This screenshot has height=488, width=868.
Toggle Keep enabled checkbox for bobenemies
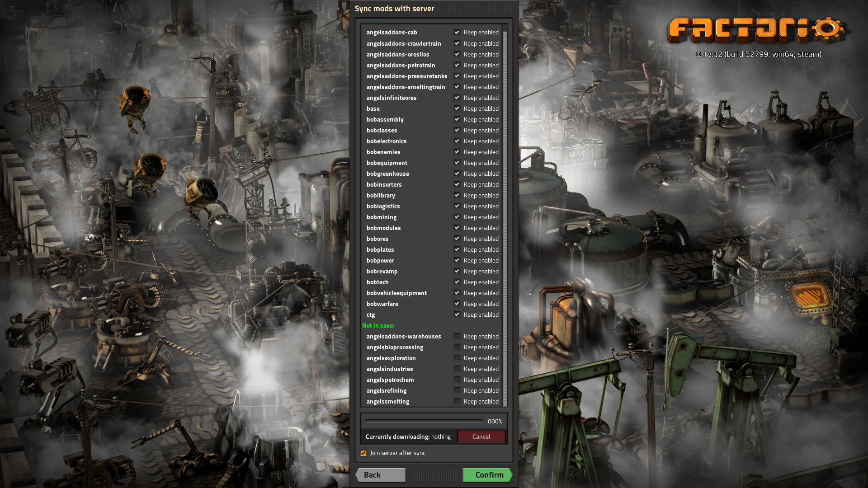pos(457,152)
